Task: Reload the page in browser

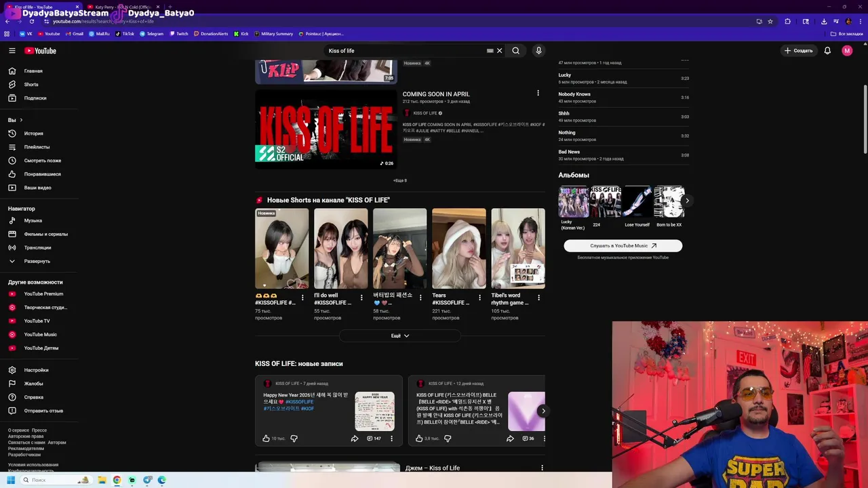Action: tap(31, 21)
